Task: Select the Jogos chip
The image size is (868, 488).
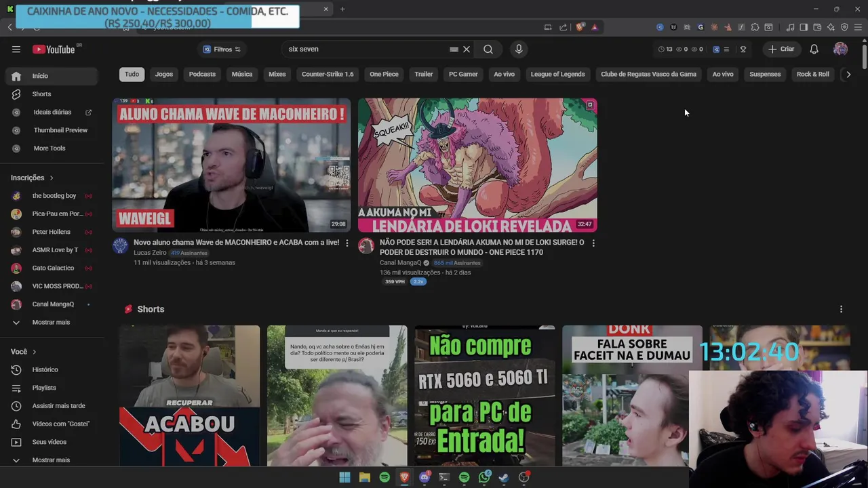Action: tap(164, 75)
